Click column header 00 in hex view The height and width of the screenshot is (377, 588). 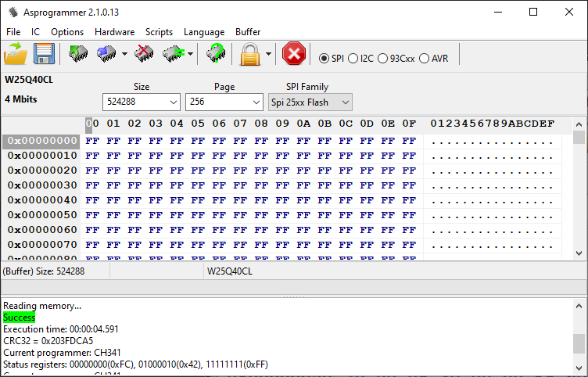(x=92, y=124)
